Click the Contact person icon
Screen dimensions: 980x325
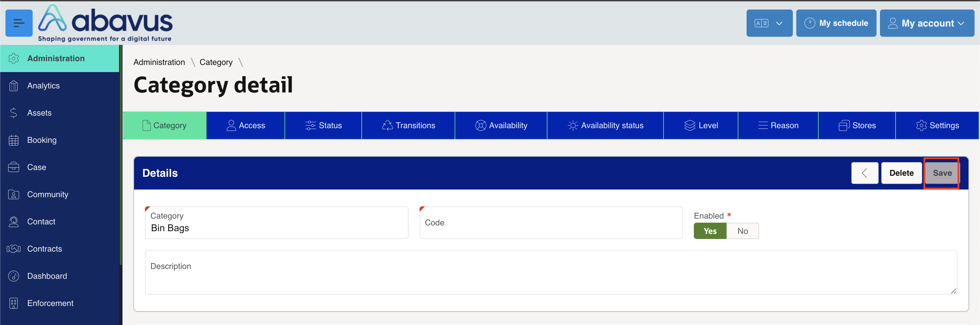tap(14, 222)
